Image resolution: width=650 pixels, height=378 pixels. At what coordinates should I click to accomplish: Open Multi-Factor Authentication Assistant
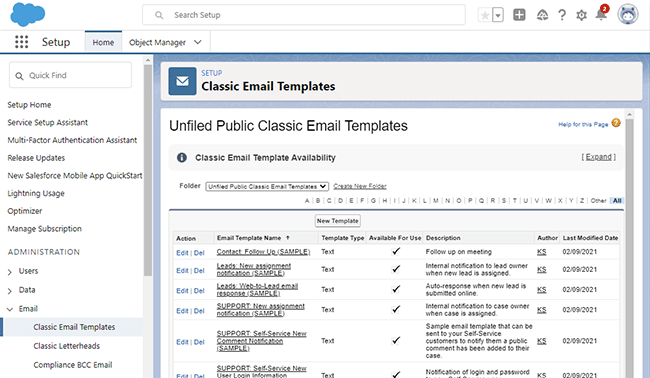click(72, 140)
